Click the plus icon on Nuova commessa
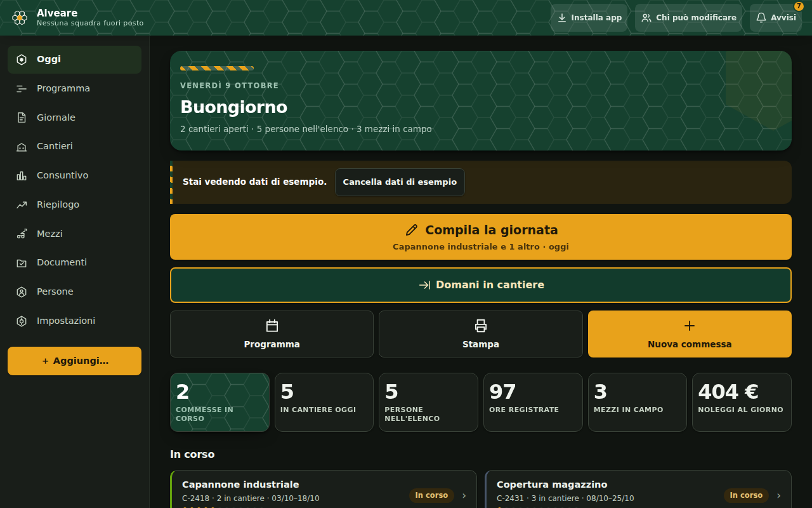812x508 pixels. pos(690,326)
